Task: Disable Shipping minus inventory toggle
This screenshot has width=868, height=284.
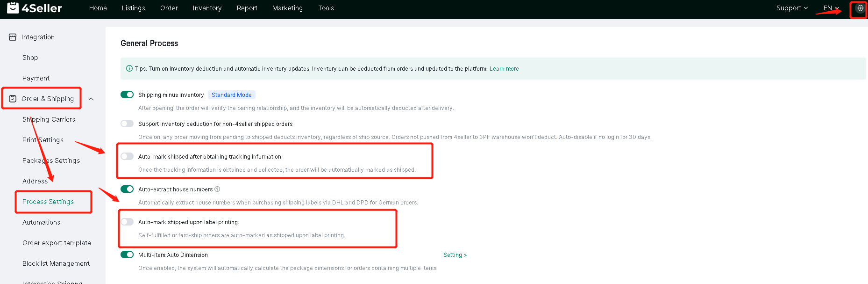Action: [x=127, y=95]
